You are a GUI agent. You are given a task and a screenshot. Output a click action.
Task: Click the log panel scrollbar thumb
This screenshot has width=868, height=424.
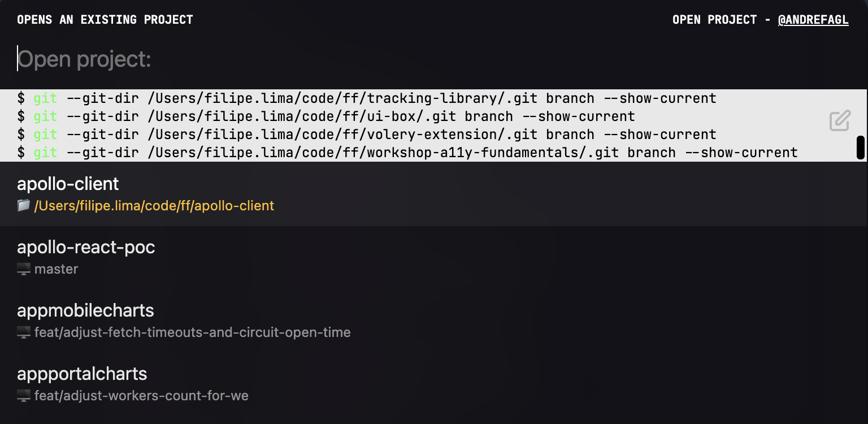click(861, 148)
